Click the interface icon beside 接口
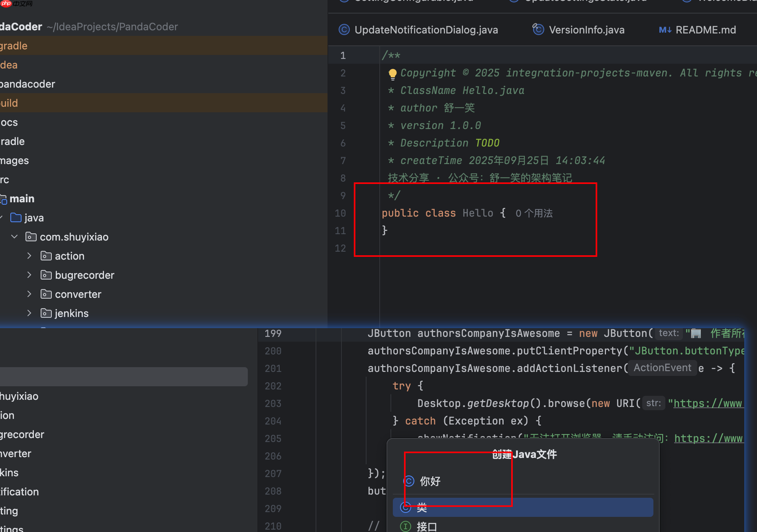Viewport: 757px width, 532px height. [x=406, y=526]
